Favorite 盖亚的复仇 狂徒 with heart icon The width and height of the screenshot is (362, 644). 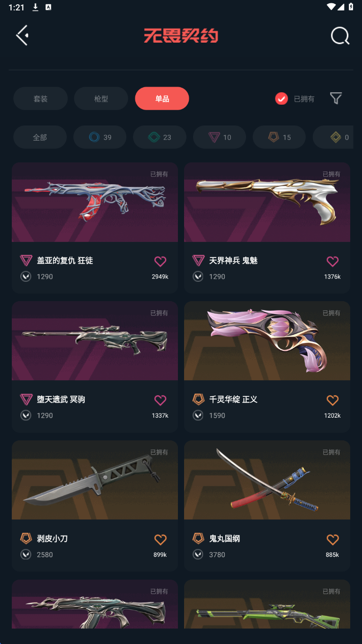[x=160, y=261]
